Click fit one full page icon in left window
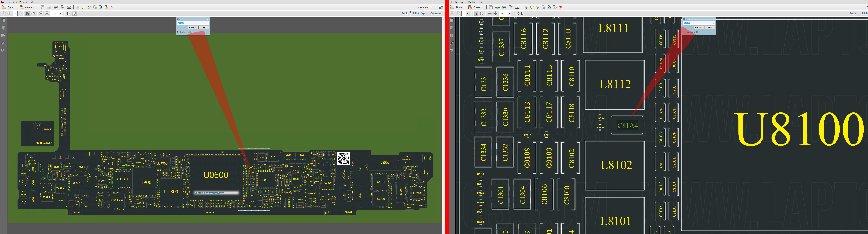Image resolution: width=868 pixels, height=234 pixels. 75,14
